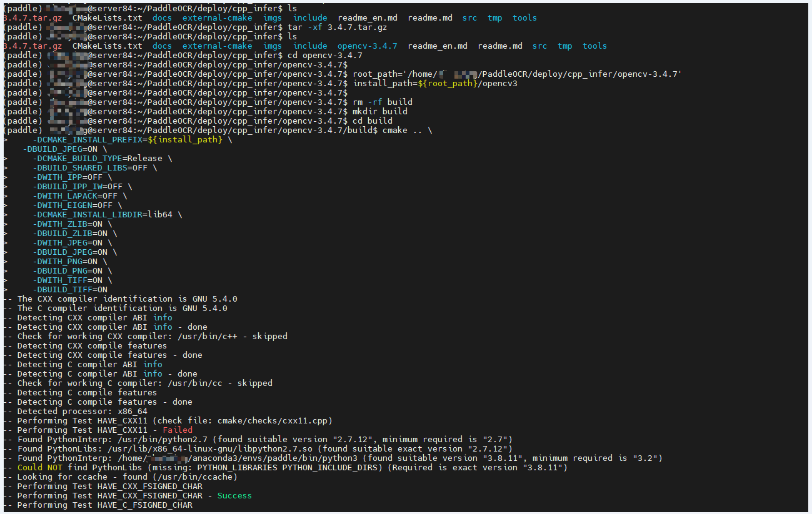The height and width of the screenshot is (514, 812).
Task: Click '-DWITH_ZLIB=ON' option
Action: pyautogui.click(x=68, y=224)
